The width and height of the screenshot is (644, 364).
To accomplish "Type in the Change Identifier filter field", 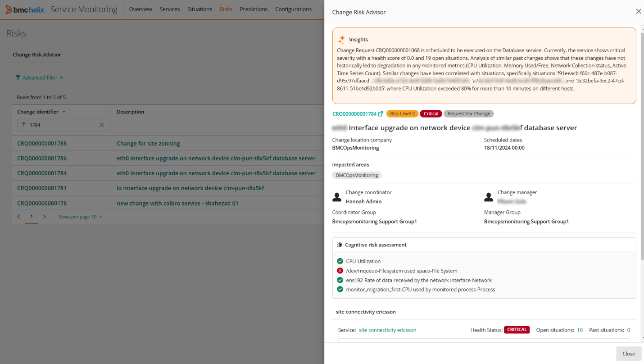I will click(x=62, y=125).
